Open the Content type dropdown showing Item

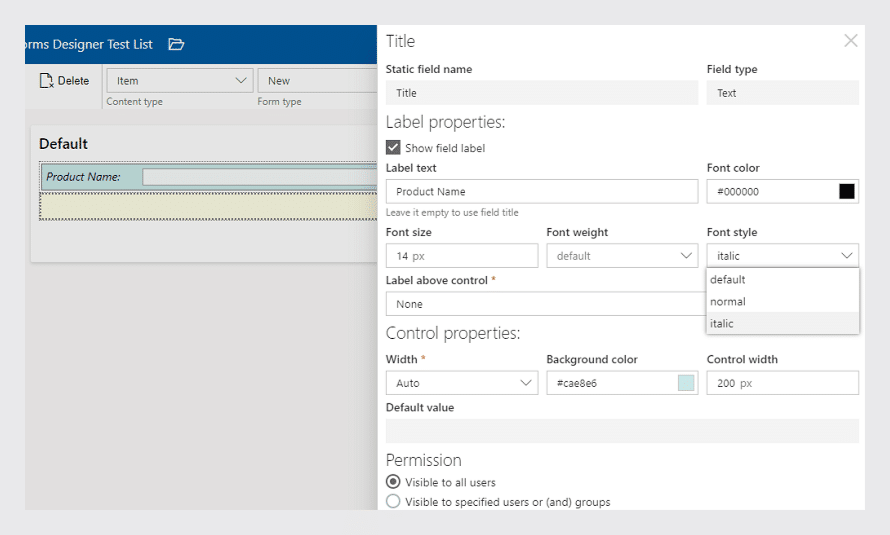pyautogui.click(x=179, y=81)
